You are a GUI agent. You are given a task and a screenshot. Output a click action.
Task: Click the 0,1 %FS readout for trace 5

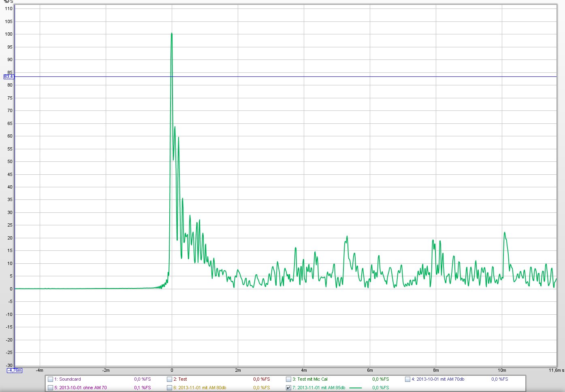click(142, 388)
